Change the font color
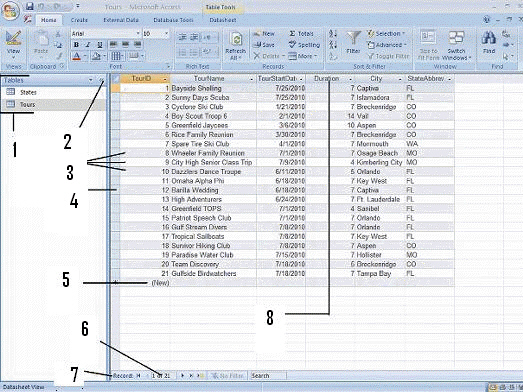 point(77,56)
